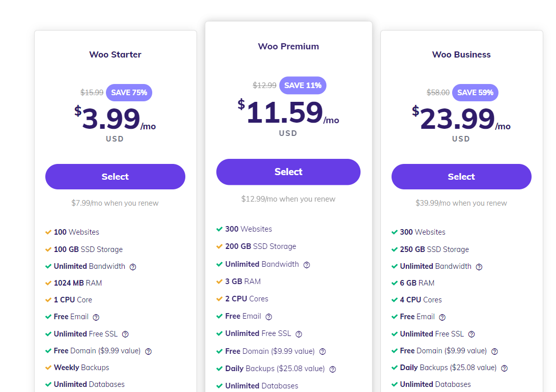
Task: Open Free Domain help icon in Woo Premium
Action: 322,352
